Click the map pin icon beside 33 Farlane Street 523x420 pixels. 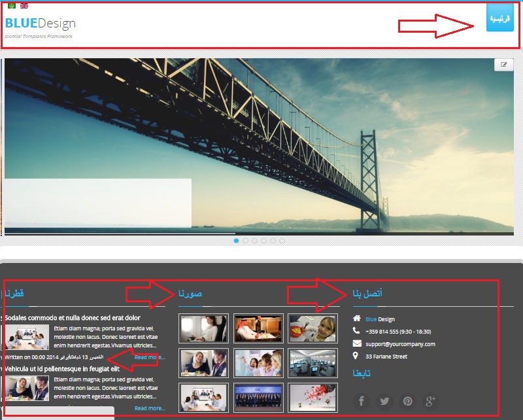click(x=356, y=356)
